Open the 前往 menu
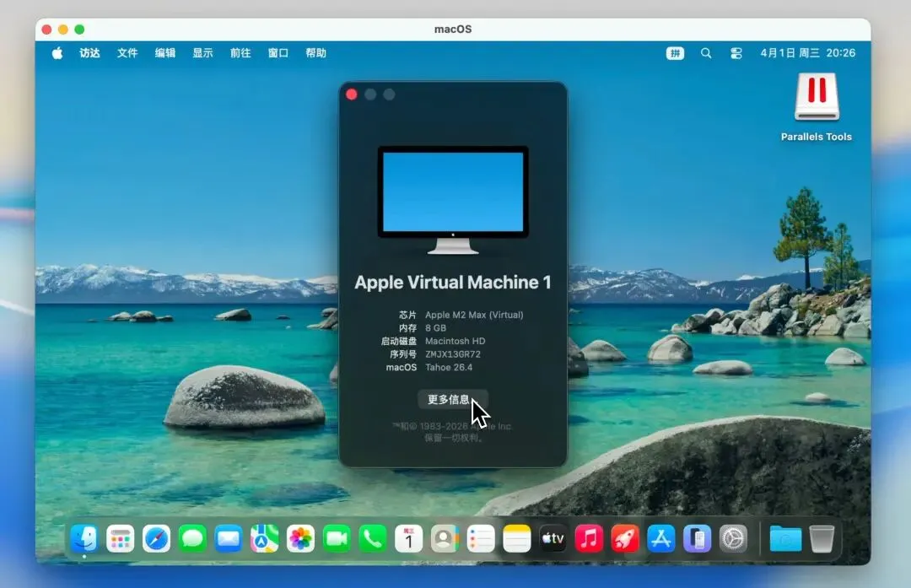Image resolution: width=911 pixels, height=588 pixels. tap(240, 53)
